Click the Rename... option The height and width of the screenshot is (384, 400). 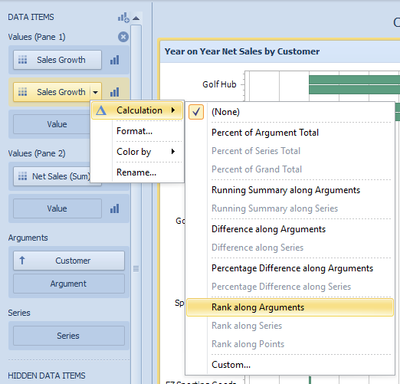[x=136, y=173]
